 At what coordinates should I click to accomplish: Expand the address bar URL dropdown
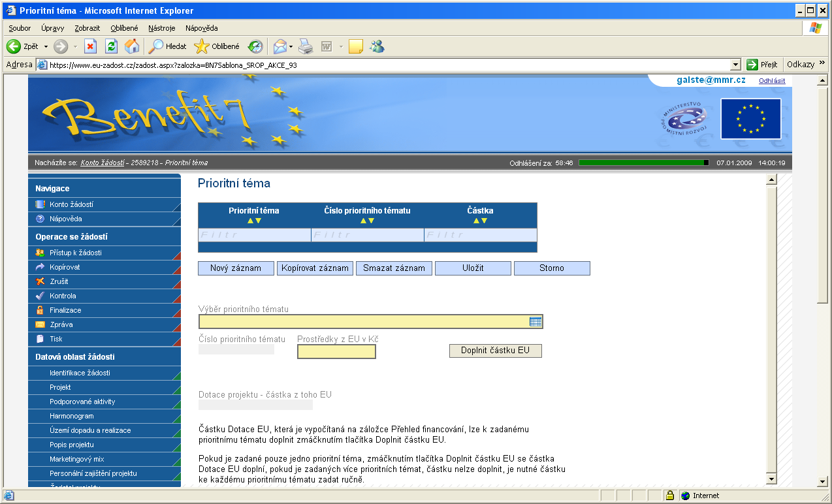(x=736, y=65)
